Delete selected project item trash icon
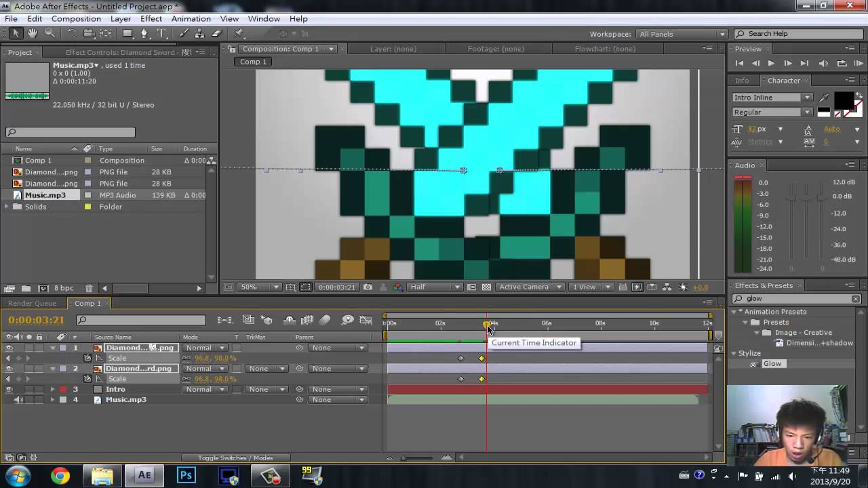The height and width of the screenshot is (488, 868). [x=90, y=288]
